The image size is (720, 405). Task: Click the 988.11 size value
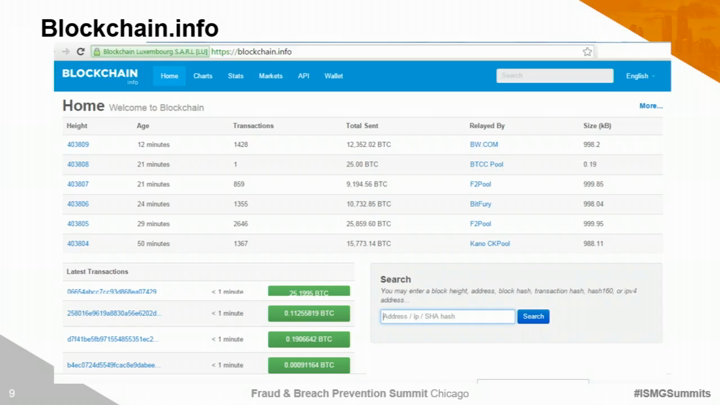(593, 243)
